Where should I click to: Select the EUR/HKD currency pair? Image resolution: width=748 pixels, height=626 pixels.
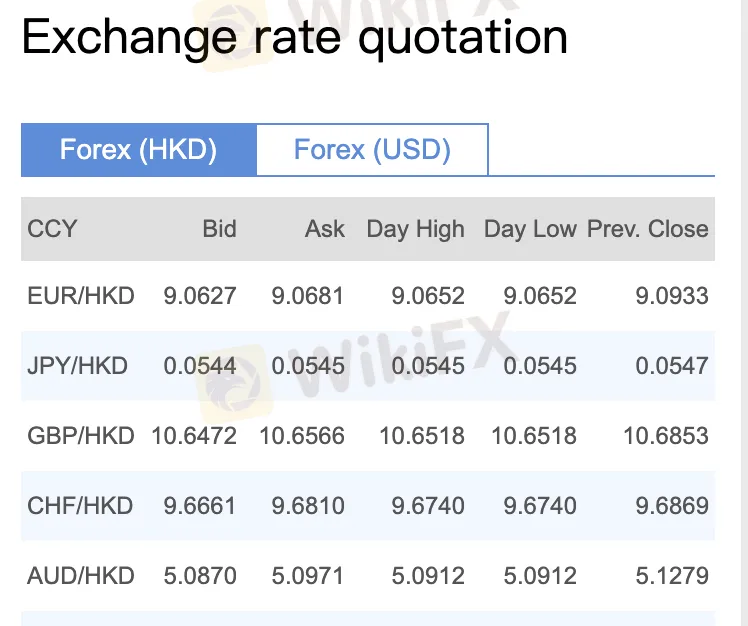(81, 296)
